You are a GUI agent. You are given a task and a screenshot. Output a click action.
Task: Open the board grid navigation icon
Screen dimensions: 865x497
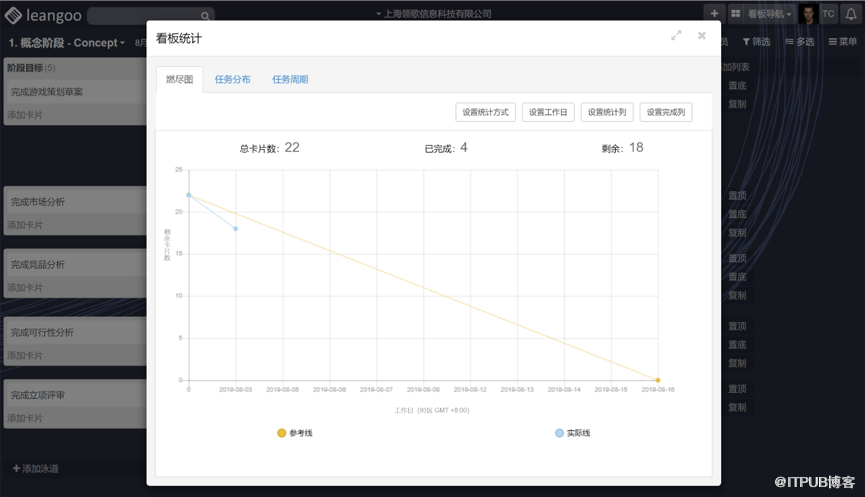(x=735, y=14)
